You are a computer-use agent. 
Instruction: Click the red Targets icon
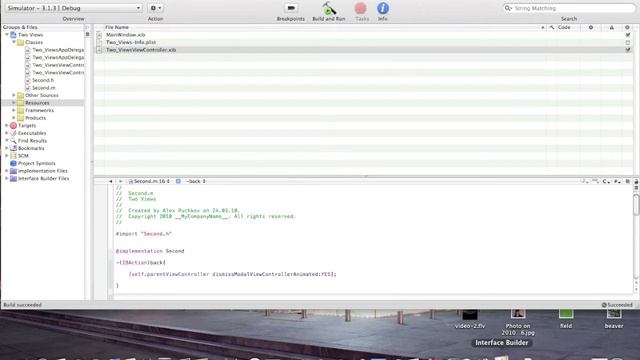(13, 125)
